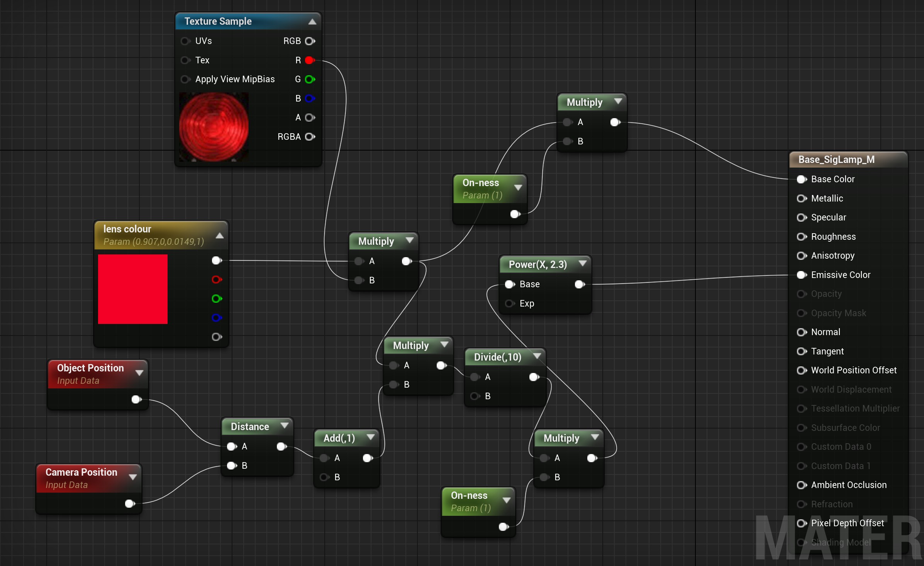Click the Roughness input pin

point(801,237)
